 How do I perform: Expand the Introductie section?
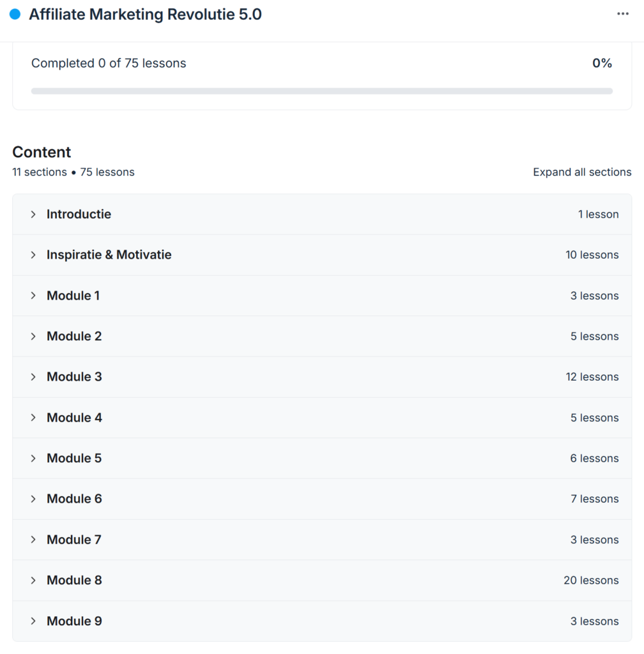pos(79,214)
